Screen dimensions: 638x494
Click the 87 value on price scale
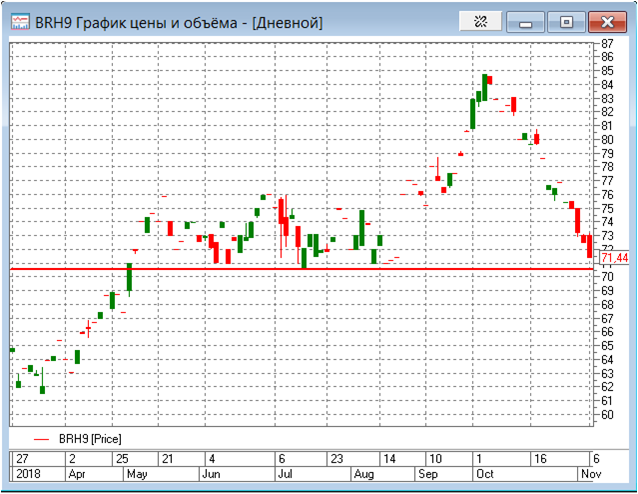pos(607,43)
